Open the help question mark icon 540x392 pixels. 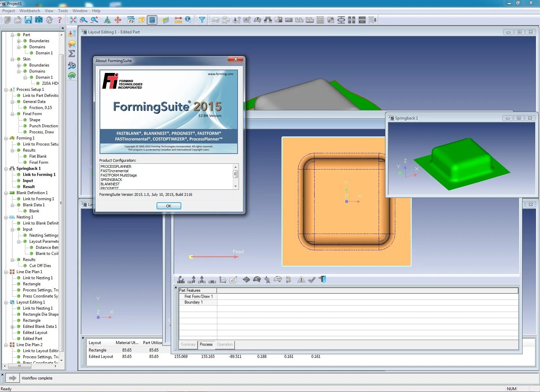click(x=60, y=20)
